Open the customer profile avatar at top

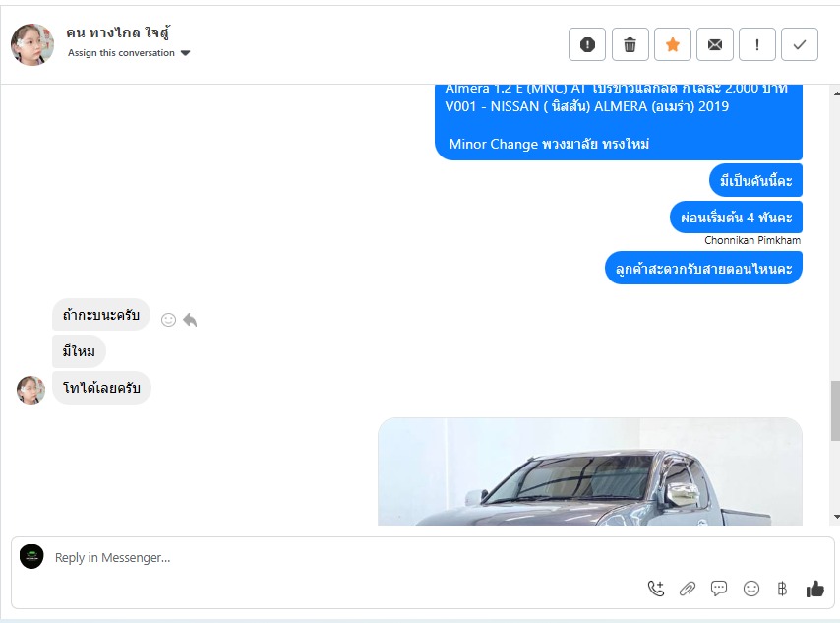(x=32, y=44)
